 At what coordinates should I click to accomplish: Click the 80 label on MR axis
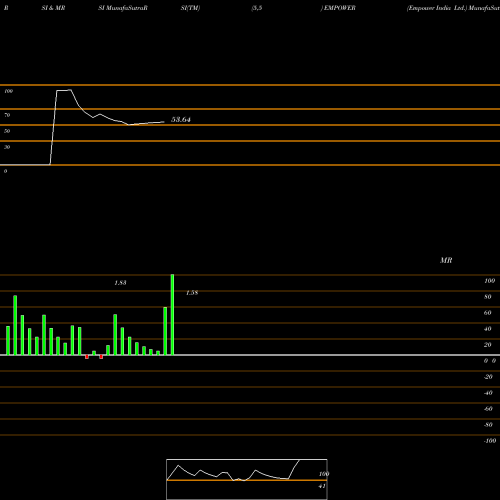coord(488,297)
